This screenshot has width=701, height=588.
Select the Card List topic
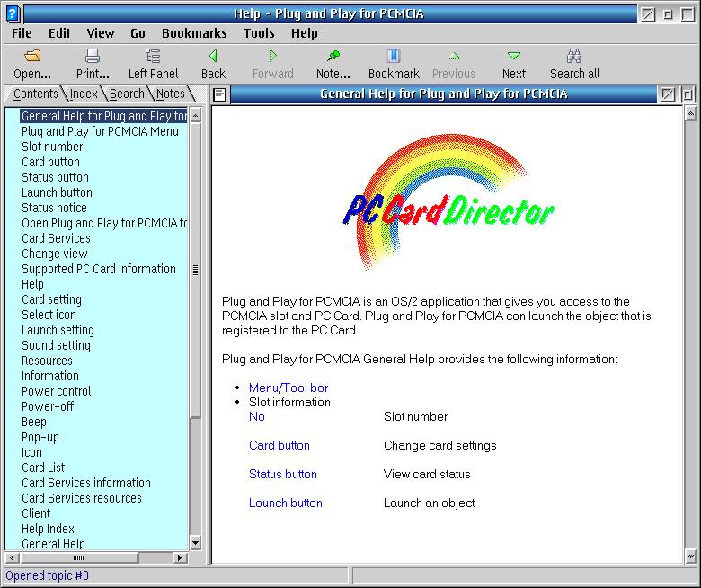point(43,468)
